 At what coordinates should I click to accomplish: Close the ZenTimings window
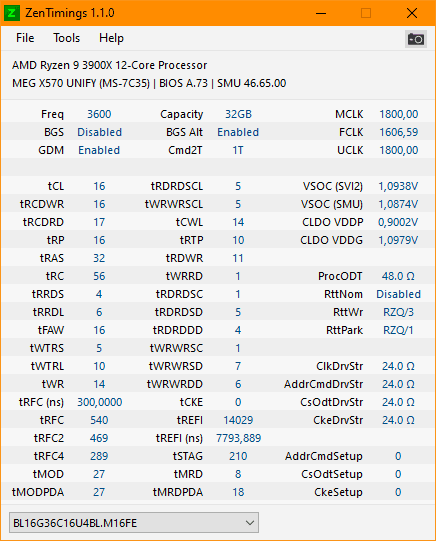[412, 13]
